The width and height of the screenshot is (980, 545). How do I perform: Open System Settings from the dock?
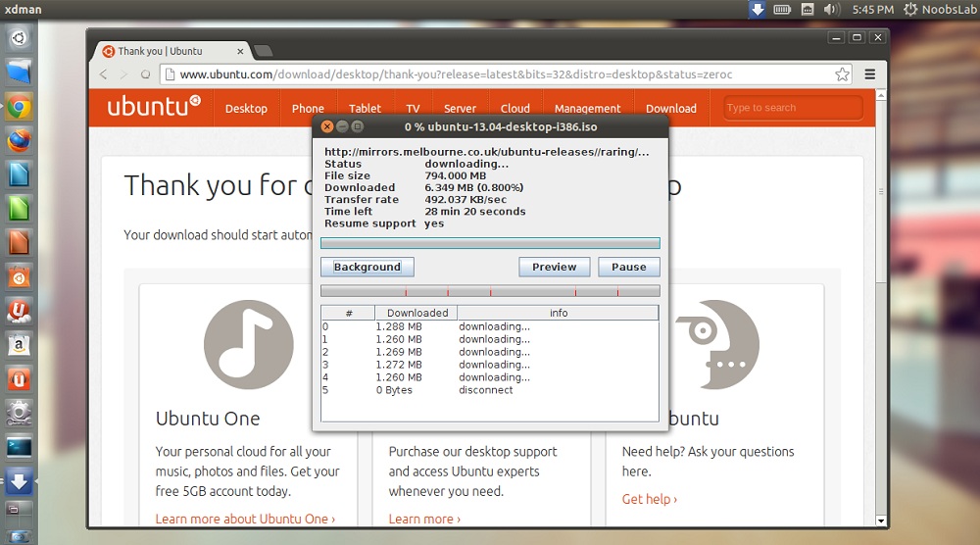coord(19,413)
